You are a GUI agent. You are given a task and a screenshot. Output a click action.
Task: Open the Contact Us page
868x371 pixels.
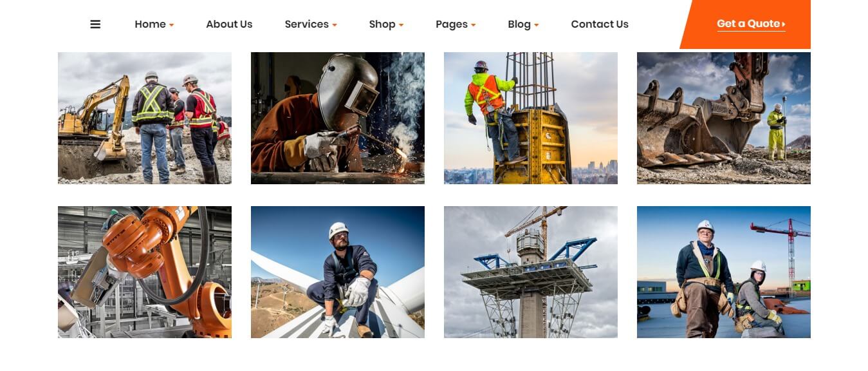tap(600, 24)
